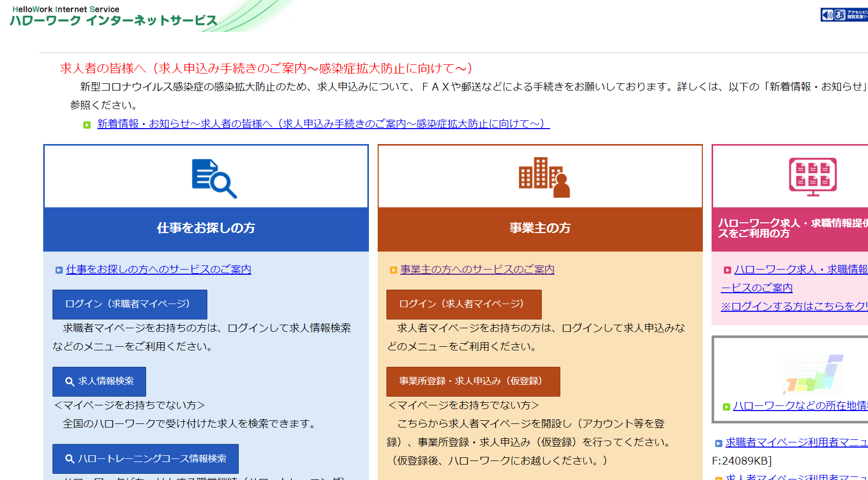868x480 pixels.
Task: Open the accessibility reading support tool icon
Action: (844, 14)
